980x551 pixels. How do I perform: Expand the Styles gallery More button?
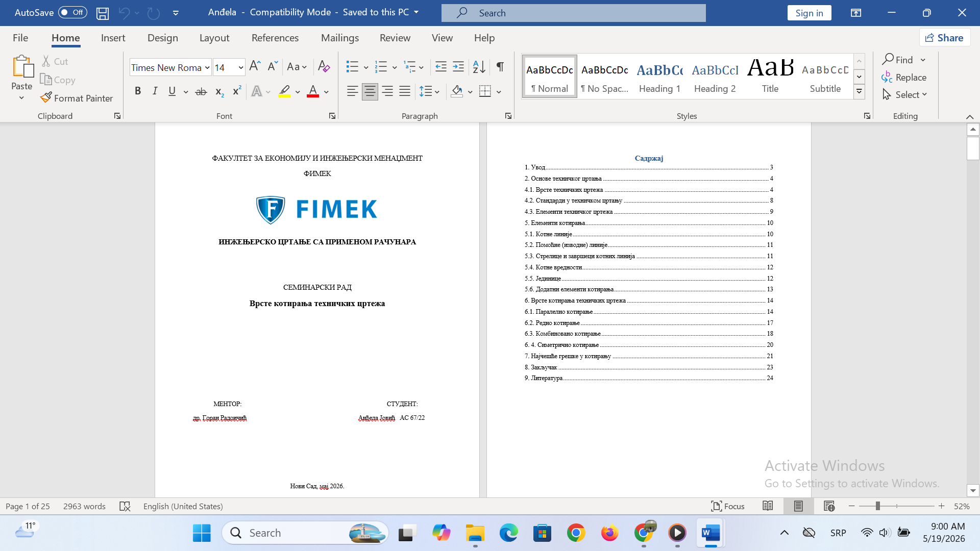[860, 92]
